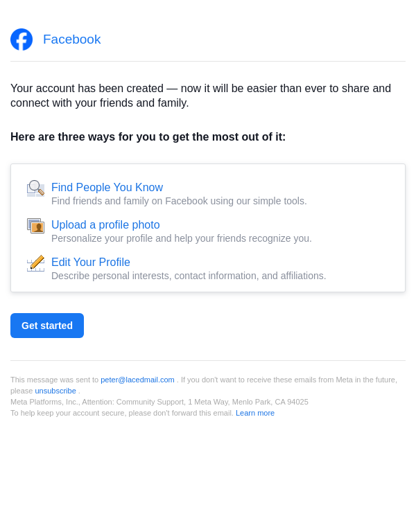
Task: Click the Edit Profile pencil icon
Action: 35,263
